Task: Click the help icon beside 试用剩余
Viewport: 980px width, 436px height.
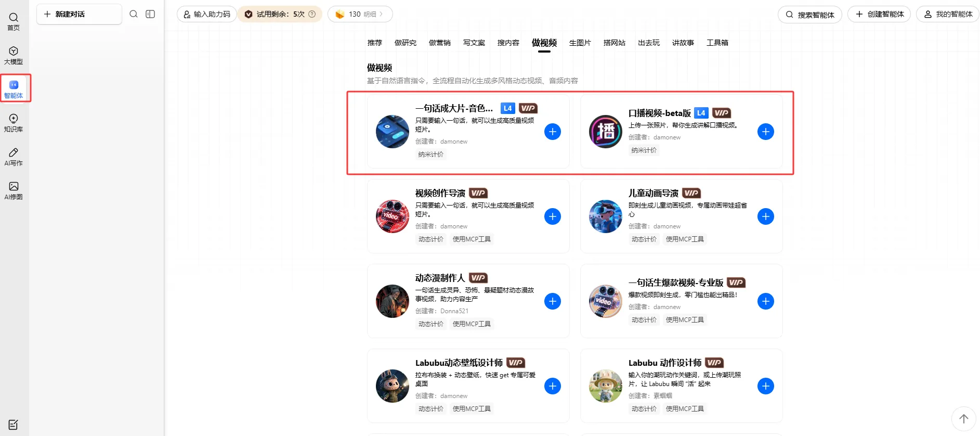Action: (312, 14)
